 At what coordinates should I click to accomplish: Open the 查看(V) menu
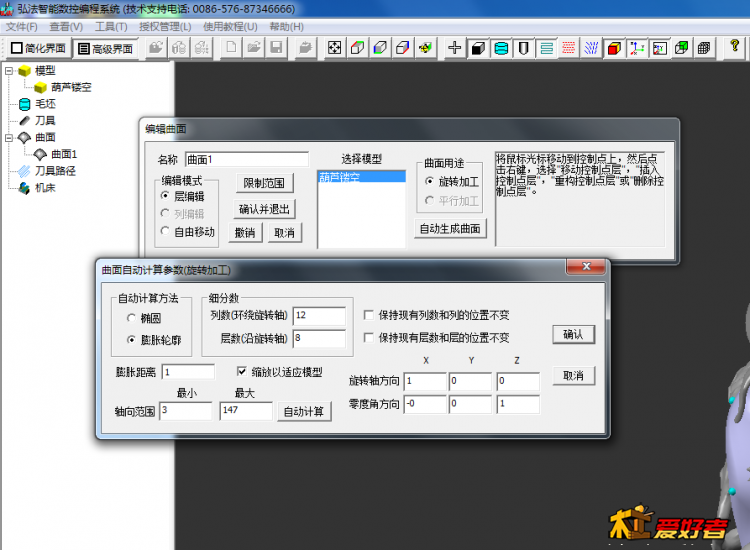[x=66, y=27]
